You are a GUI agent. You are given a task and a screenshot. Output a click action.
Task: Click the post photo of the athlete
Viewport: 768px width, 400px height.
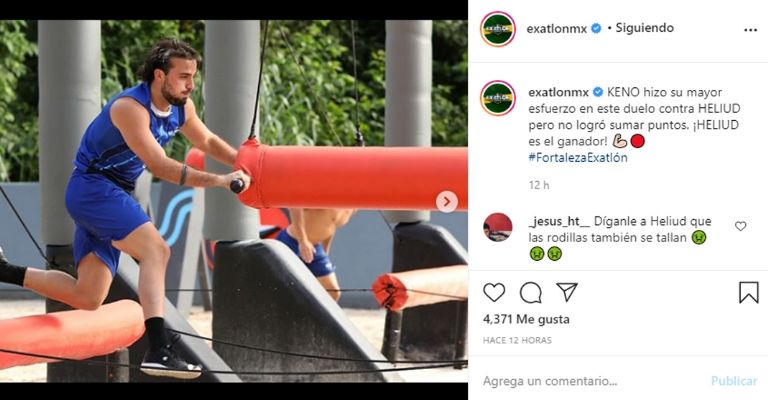coord(234,201)
